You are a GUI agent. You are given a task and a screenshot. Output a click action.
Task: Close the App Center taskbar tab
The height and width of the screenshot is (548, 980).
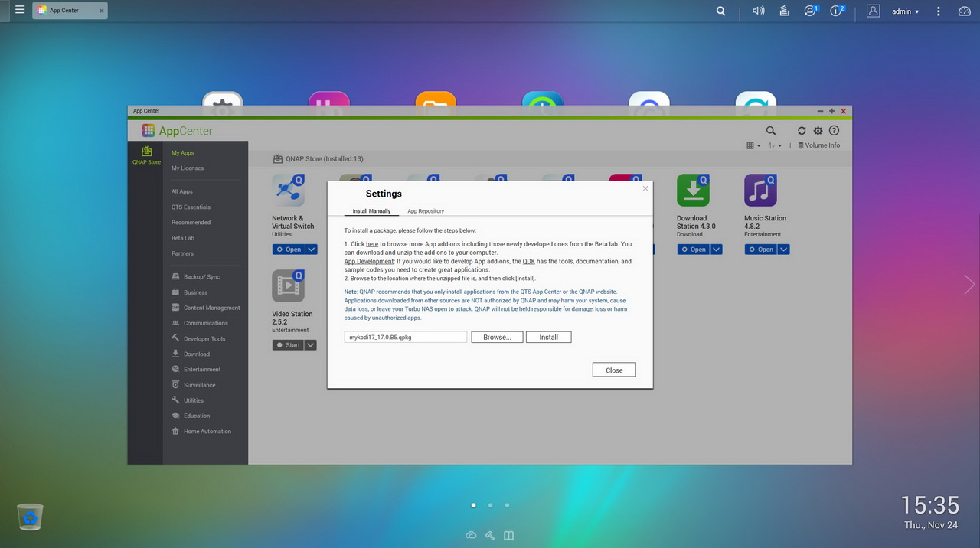point(101,11)
